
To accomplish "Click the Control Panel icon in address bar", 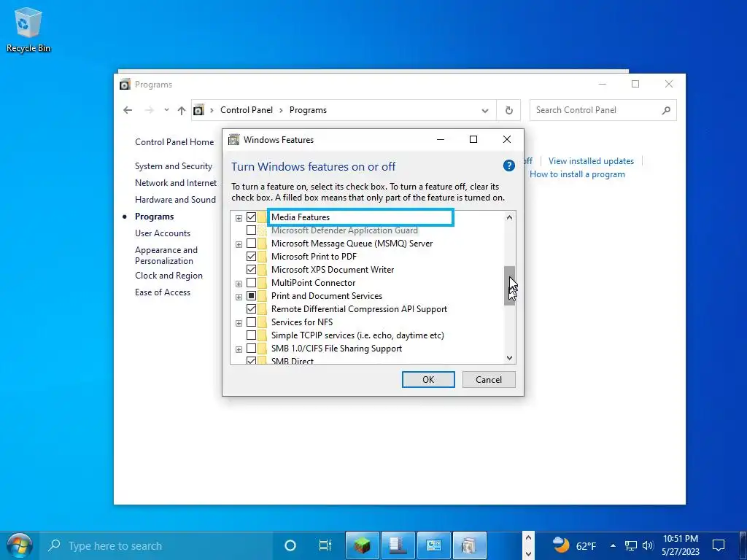I will click(x=198, y=111).
